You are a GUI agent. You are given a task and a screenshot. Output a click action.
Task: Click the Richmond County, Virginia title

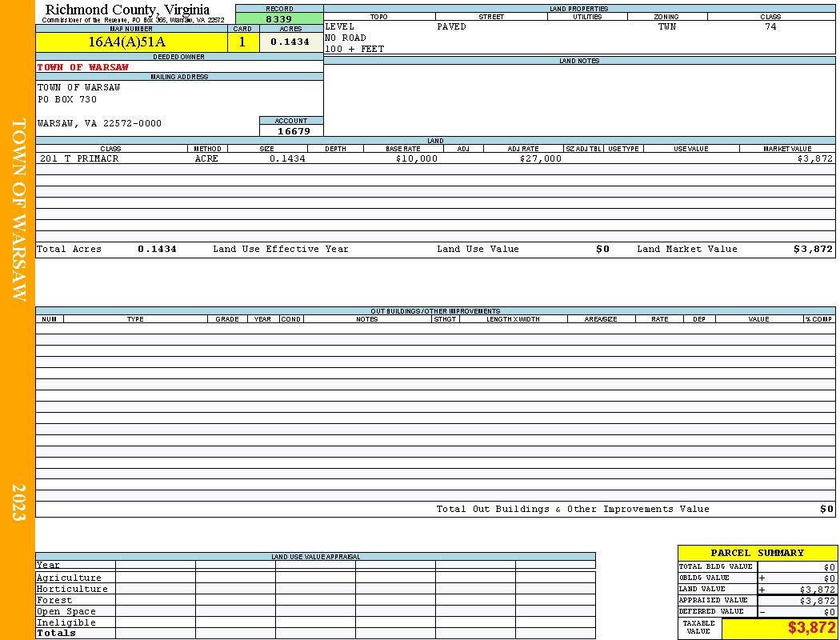tap(127, 10)
